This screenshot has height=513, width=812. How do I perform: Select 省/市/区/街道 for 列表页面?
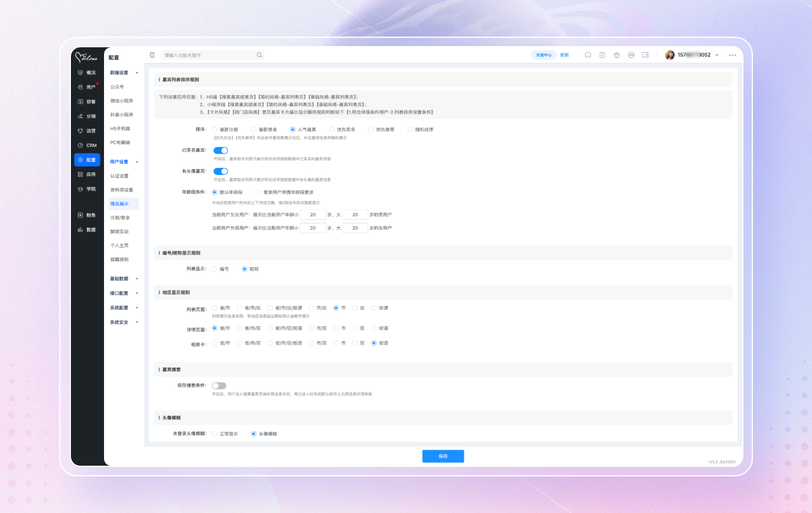pos(285,308)
